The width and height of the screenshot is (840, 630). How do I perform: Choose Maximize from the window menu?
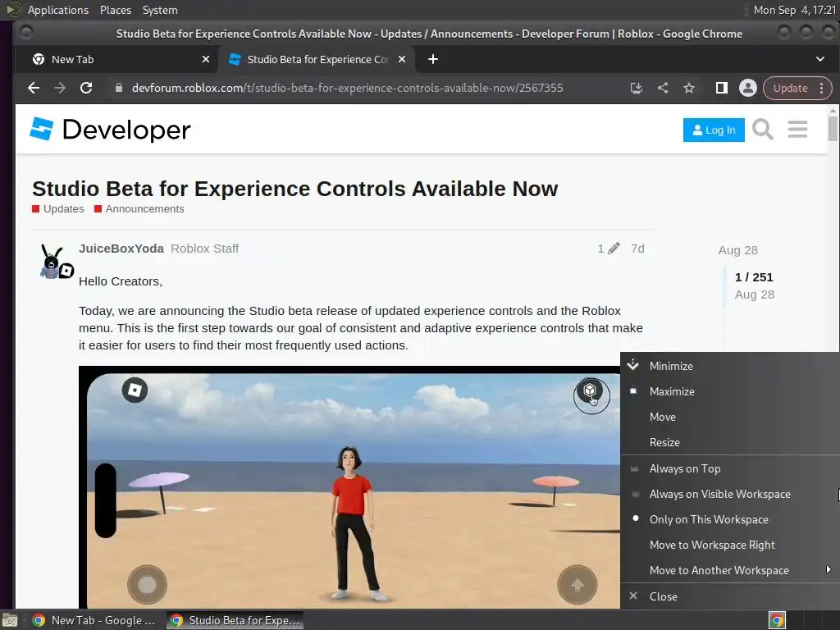coord(729,391)
